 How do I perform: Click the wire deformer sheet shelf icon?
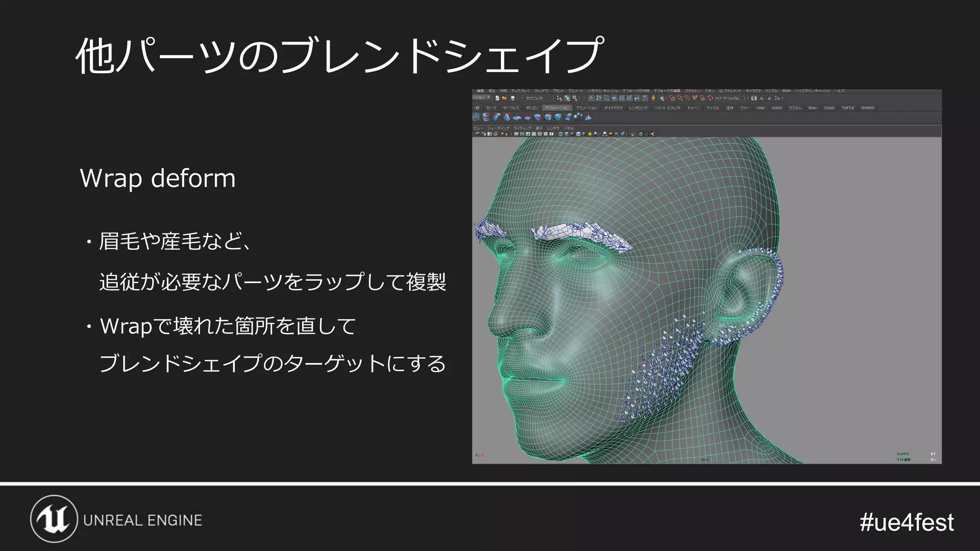pos(568,117)
